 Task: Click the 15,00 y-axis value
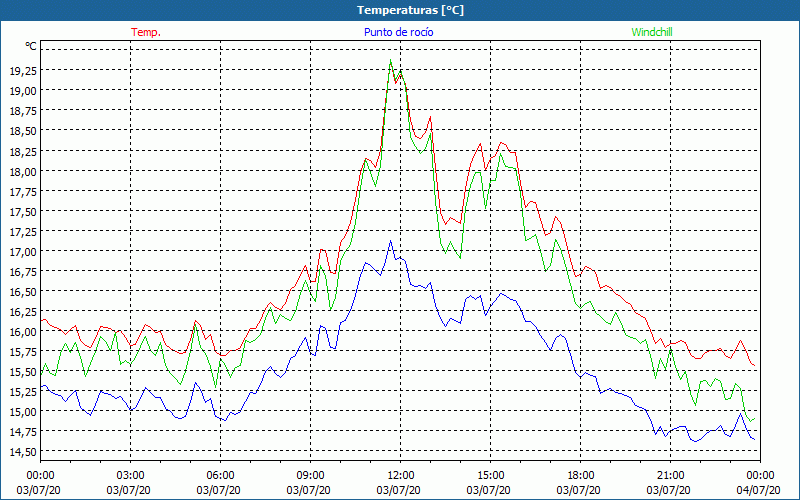click(23, 412)
